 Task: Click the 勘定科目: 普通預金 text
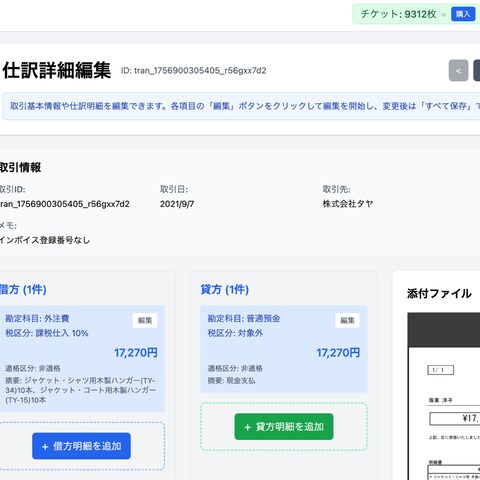(x=244, y=318)
